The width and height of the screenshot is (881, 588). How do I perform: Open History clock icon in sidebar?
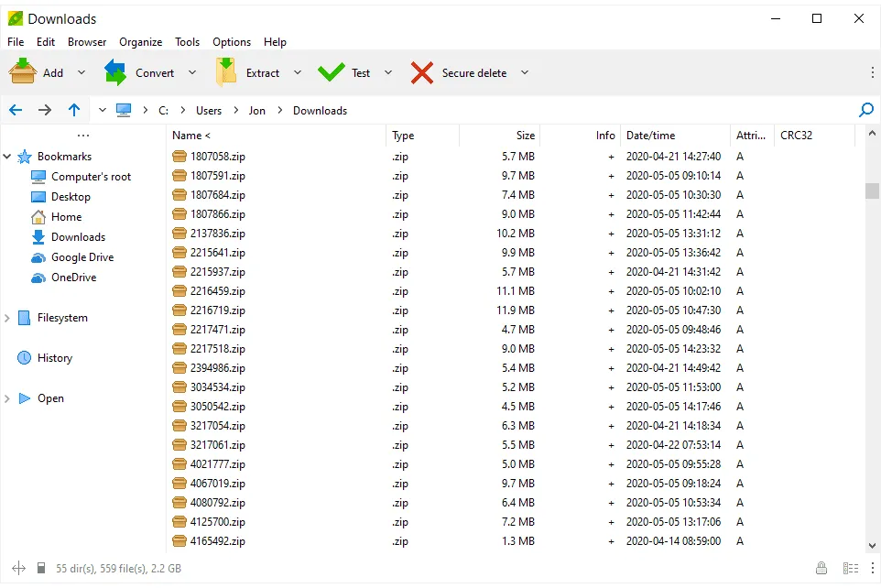coord(24,357)
